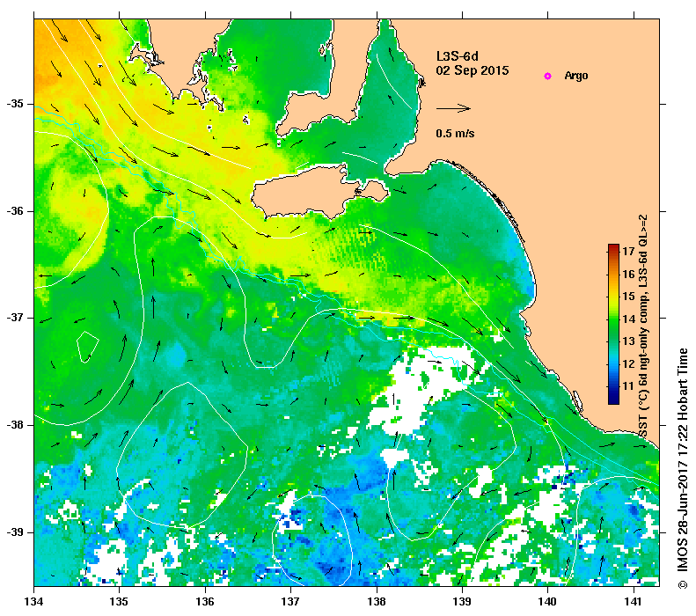This screenshot has height=616, width=696.
Task: Click the 15 value on the color scale
Action: pyautogui.click(x=628, y=296)
